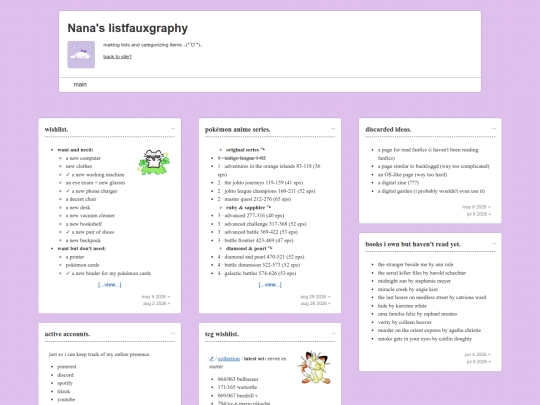Screen dimensions: 540x405
Task: Follow the back to site link
Action: (x=117, y=56)
